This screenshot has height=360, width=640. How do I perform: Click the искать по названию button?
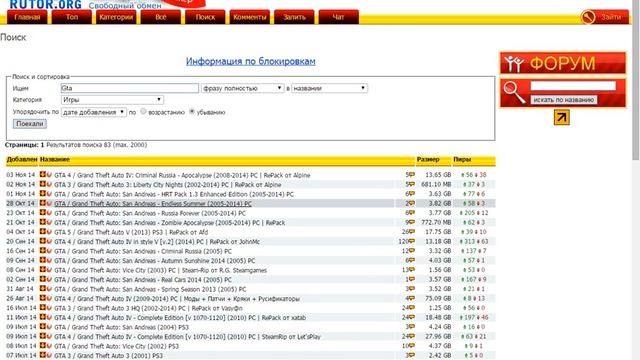(564, 100)
